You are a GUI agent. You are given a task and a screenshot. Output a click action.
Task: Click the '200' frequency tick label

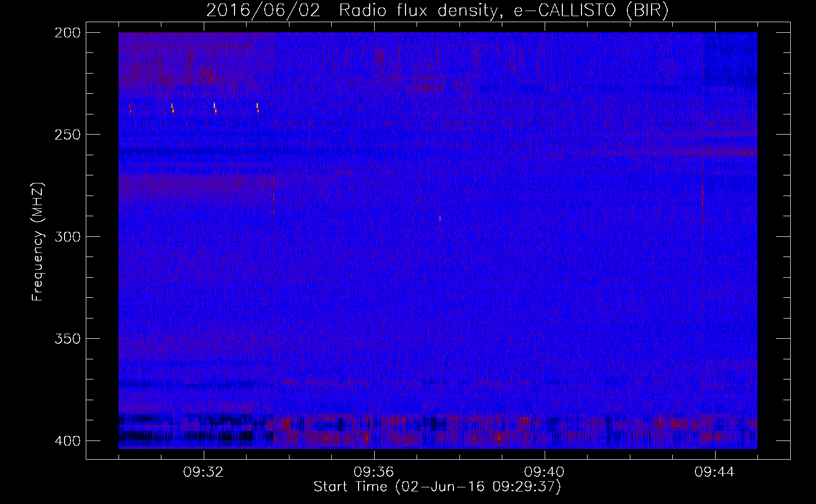[x=67, y=33]
